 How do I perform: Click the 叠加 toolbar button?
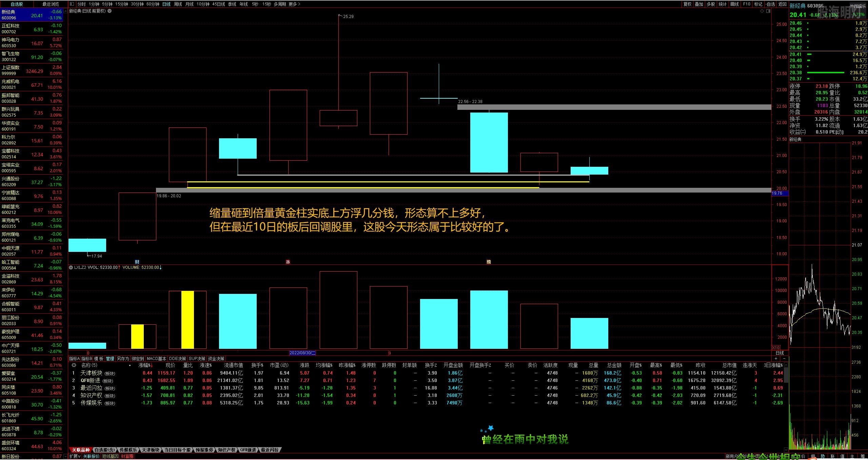[699, 4]
